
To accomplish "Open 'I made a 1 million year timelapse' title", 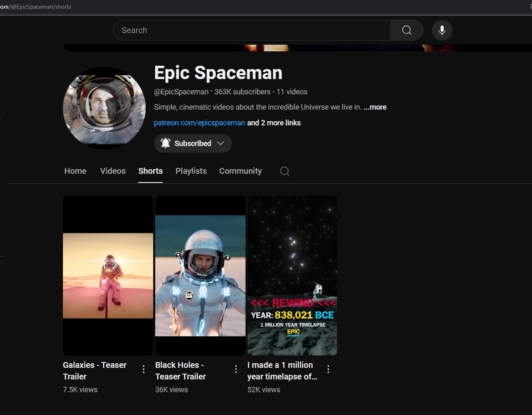I will tap(282, 371).
